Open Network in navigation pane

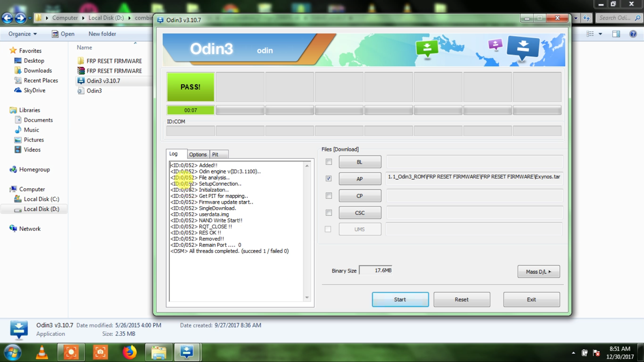(x=30, y=228)
